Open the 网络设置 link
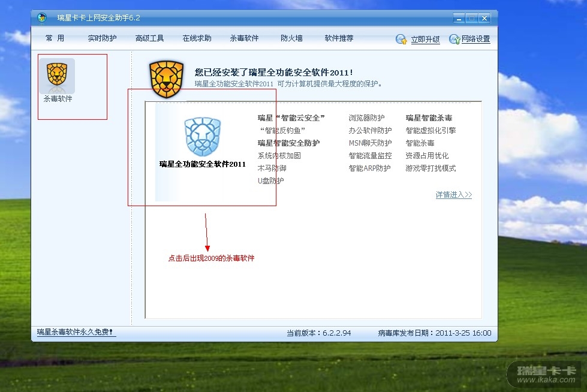The height and width of the screenshot is (392, 587). [476, 39]
